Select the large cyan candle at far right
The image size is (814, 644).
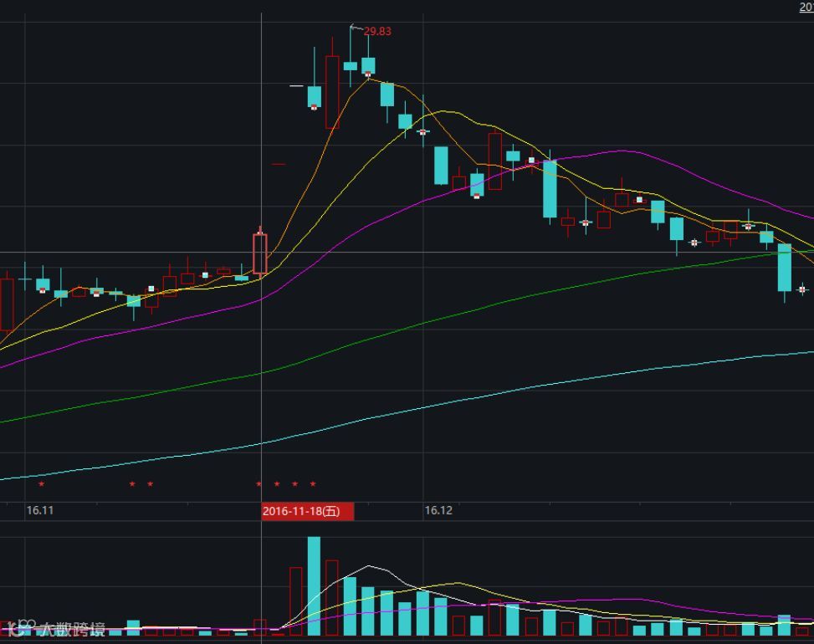point(785,268)
